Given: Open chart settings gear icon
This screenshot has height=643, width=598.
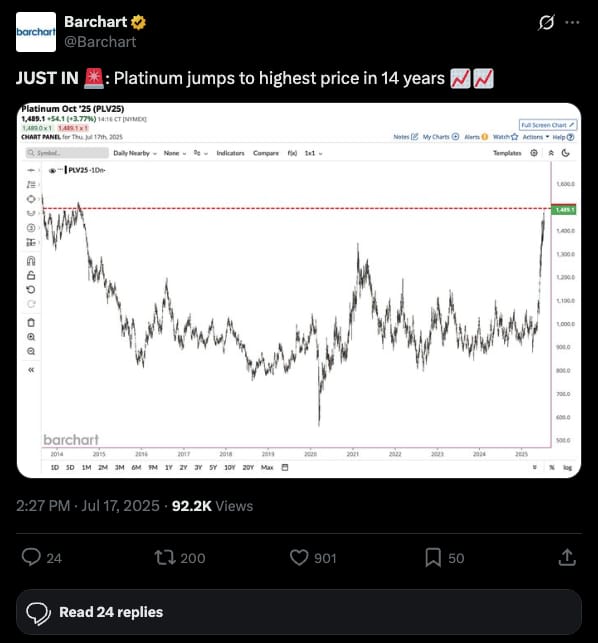Looking at the screenshot, I should tap(534, 153).
